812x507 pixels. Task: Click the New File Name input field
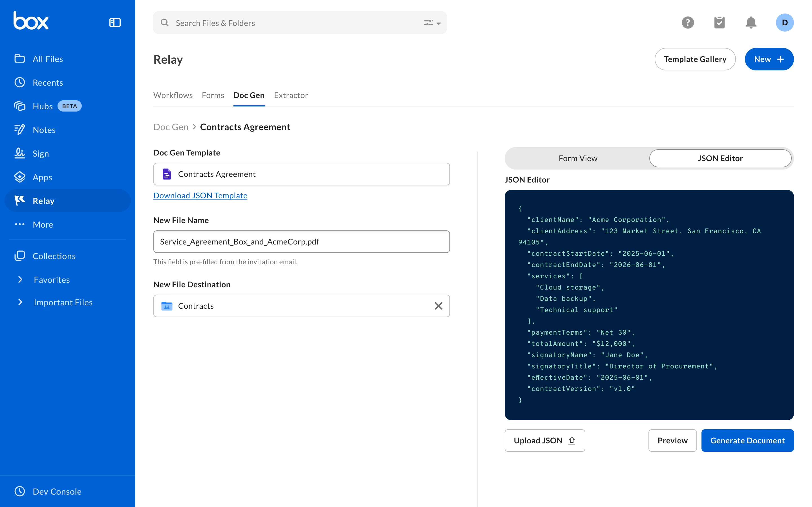[301, 241]
